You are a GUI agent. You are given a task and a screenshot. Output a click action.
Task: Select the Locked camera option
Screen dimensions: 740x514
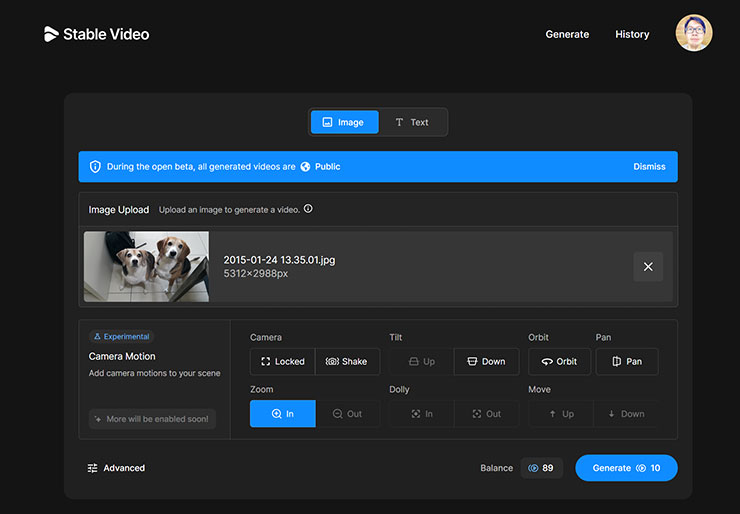point(282,361)
